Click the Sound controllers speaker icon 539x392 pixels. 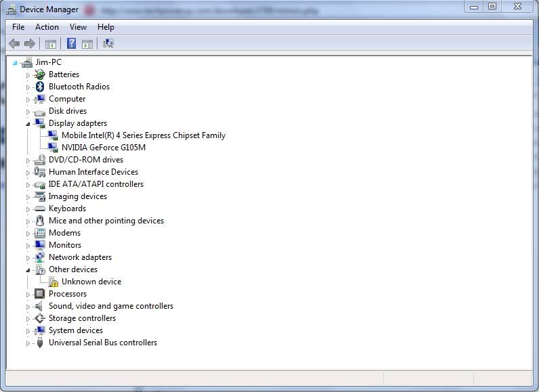[39, 306]
